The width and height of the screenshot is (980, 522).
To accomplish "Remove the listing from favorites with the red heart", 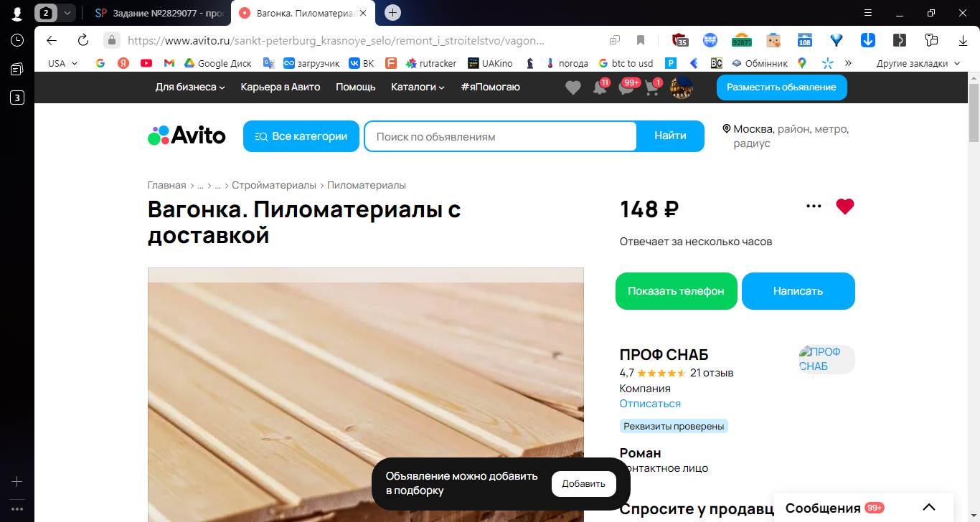I will tap(845, 207).
